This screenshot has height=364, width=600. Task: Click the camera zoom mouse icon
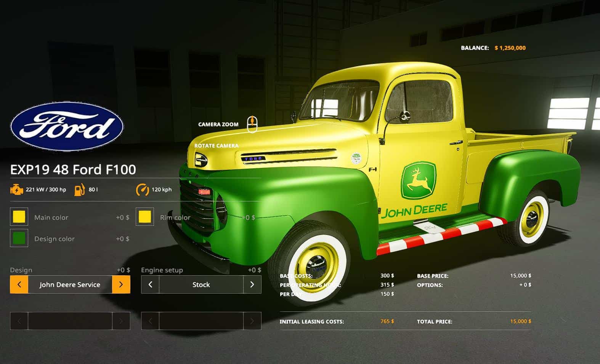click(252, 125)
